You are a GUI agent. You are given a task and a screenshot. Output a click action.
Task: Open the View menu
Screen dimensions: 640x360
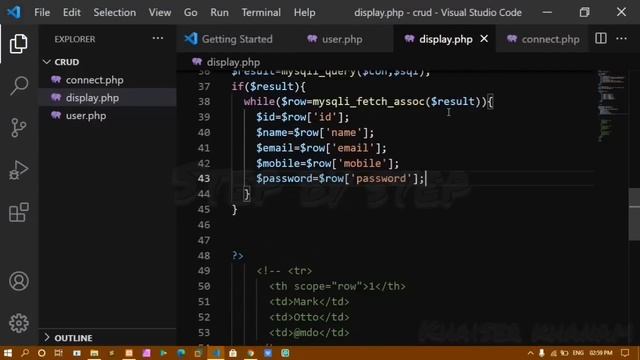pos(160,12)
